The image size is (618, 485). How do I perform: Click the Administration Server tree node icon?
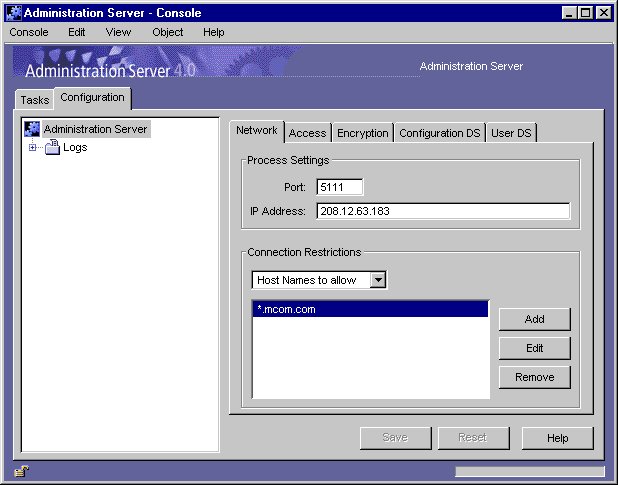click(x=32, y=129)
